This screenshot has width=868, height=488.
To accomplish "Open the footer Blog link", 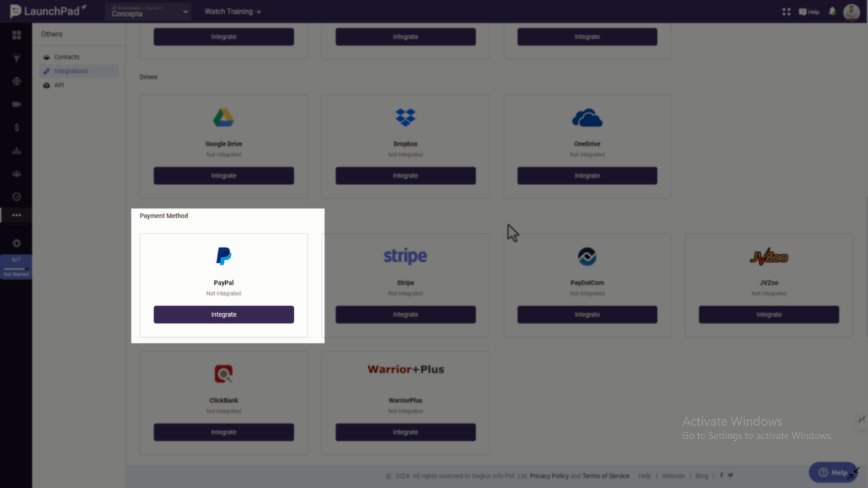I will [x=701, y=476].
